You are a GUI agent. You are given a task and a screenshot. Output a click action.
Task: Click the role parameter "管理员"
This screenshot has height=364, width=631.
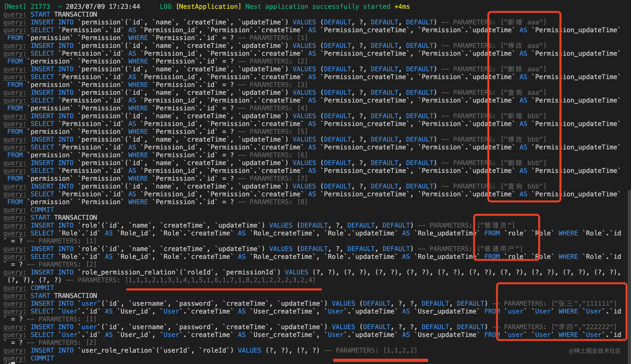(496, 225)
